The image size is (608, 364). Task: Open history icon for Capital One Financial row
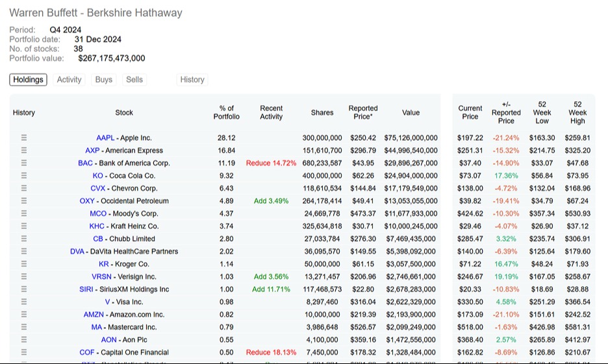(x=24, y=352)
